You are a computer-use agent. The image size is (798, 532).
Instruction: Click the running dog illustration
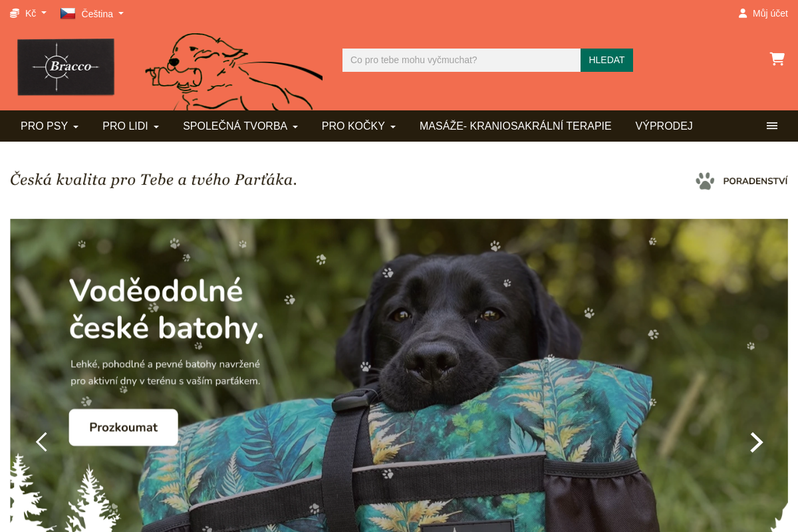[233, 72]
